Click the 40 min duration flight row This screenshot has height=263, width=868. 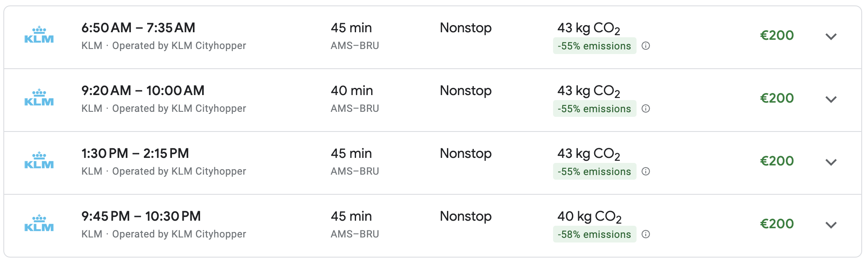(351, 91)
